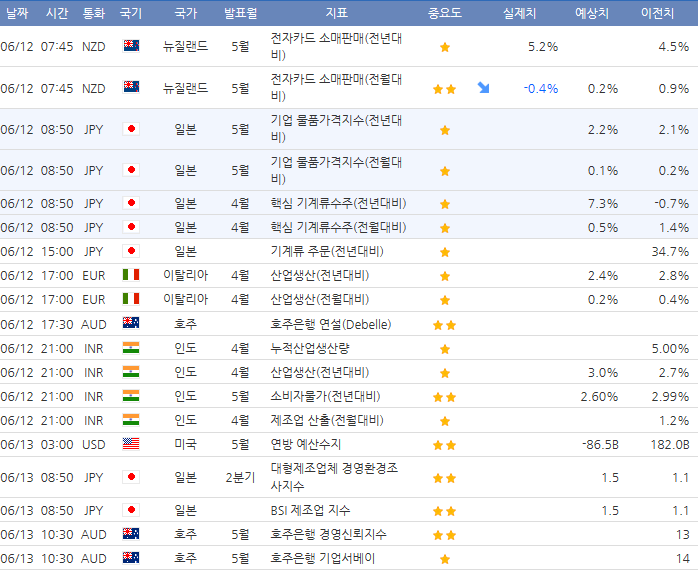
Task: Click the USD currency cell
Action: [x=93, y=444]
